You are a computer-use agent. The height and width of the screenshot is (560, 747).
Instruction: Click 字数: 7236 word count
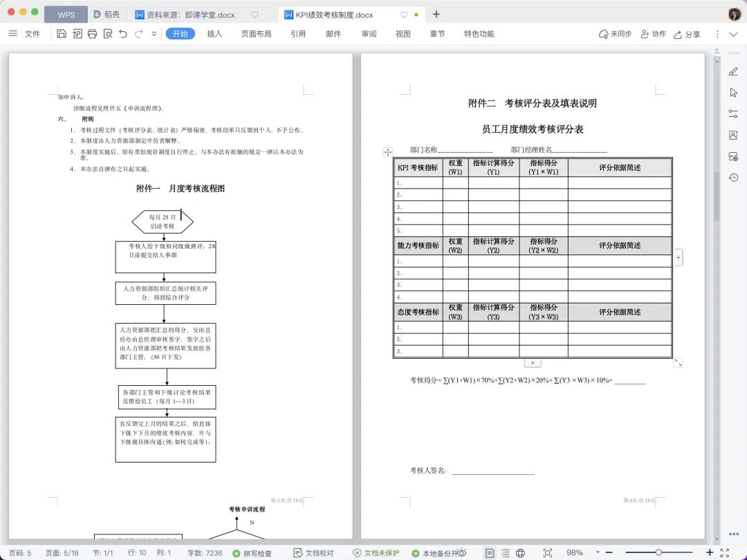[x=204, y=553]
